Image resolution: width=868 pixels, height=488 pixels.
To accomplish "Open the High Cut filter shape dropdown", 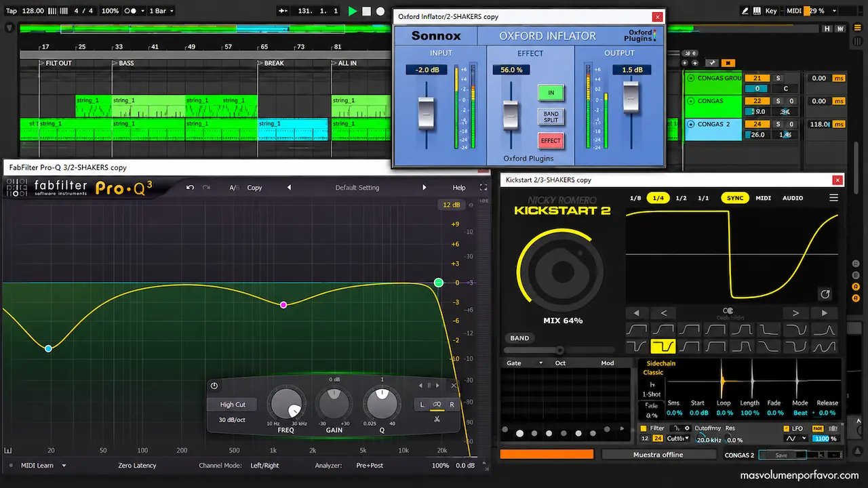I will (x=233, y=405).
